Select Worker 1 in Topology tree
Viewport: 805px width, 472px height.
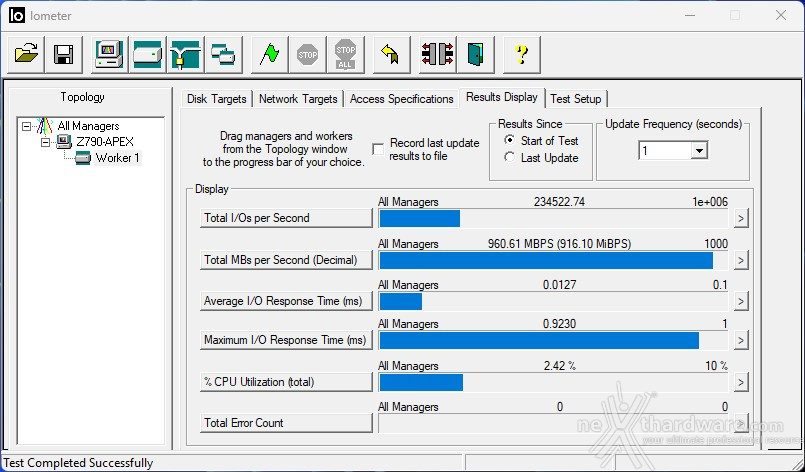point(118,158)
